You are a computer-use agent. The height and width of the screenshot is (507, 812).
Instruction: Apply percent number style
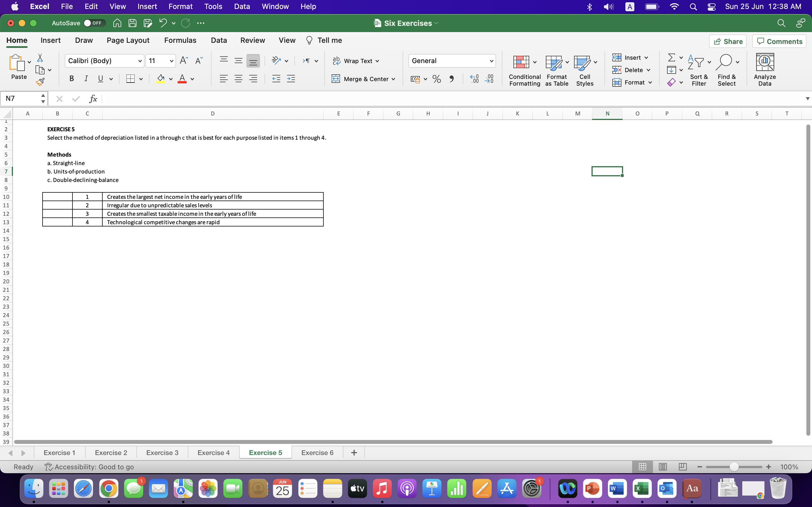(436, 79)
